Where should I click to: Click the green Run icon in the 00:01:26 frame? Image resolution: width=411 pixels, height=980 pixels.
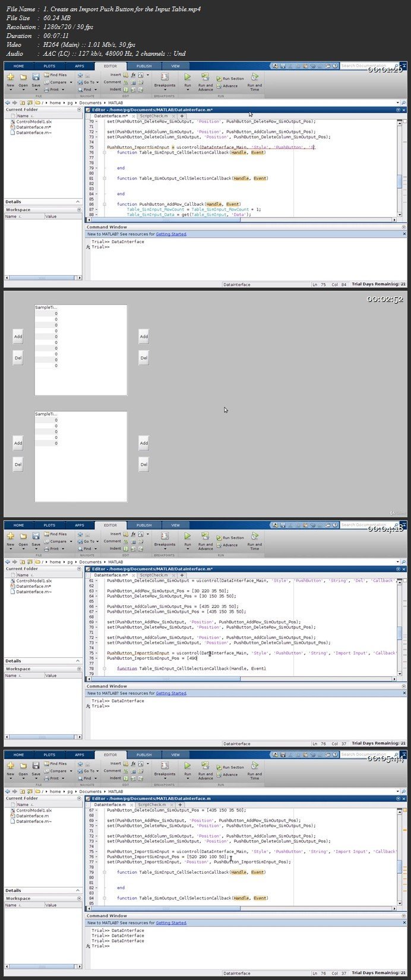tap(188, 77)
